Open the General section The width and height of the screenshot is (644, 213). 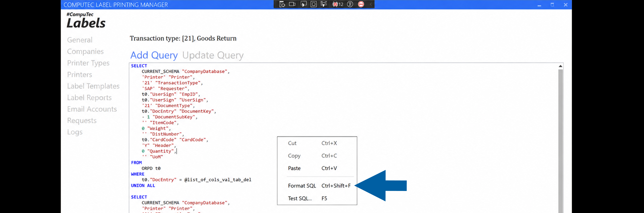[80, 40]
